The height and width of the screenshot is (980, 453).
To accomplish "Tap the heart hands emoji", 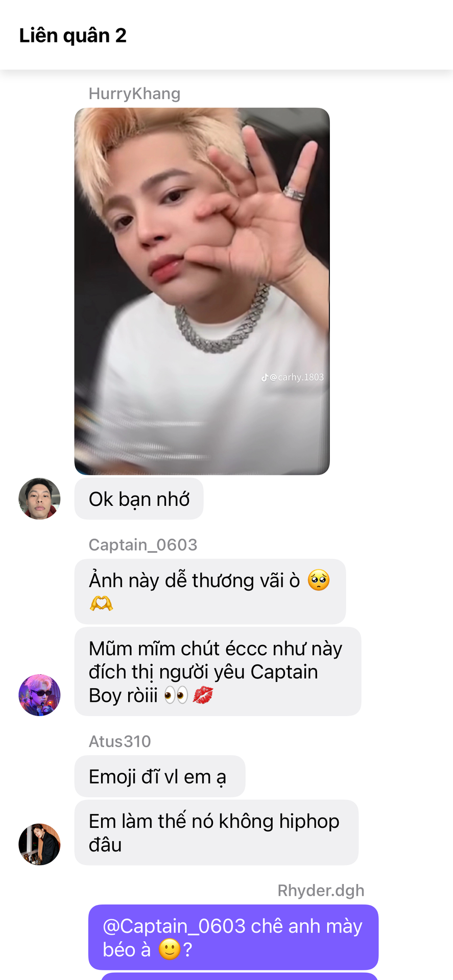I will tap(101, 603).
